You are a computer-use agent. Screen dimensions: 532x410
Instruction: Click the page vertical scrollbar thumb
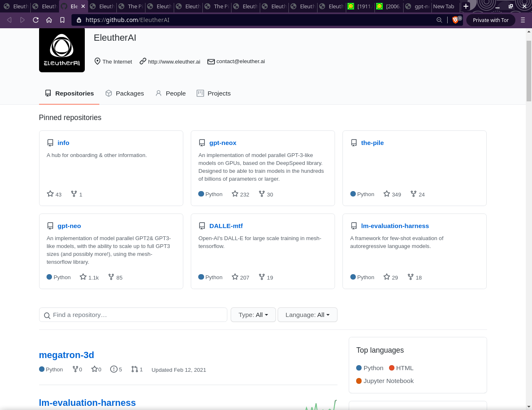pyautogui.click(x=529, y=71)
